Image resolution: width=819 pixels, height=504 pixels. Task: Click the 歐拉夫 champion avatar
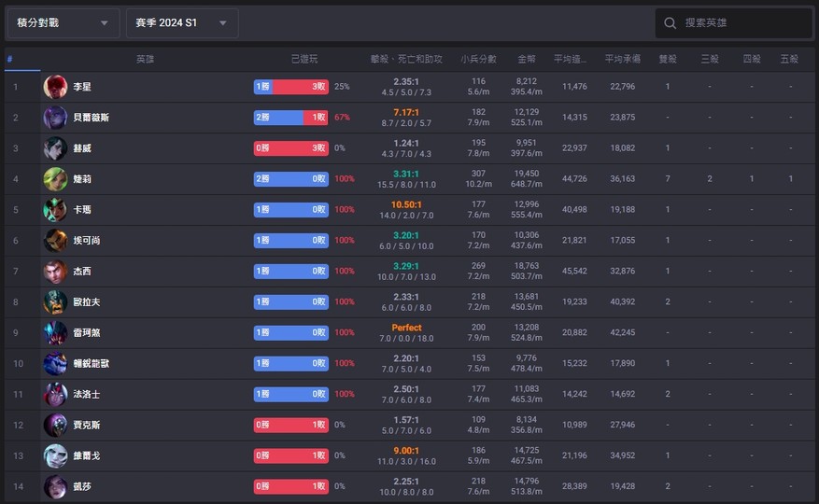coord(55,302)
